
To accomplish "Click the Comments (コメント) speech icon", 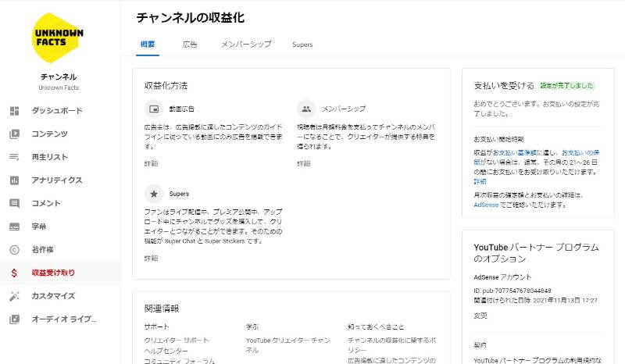I will click(x=14, y=203).
